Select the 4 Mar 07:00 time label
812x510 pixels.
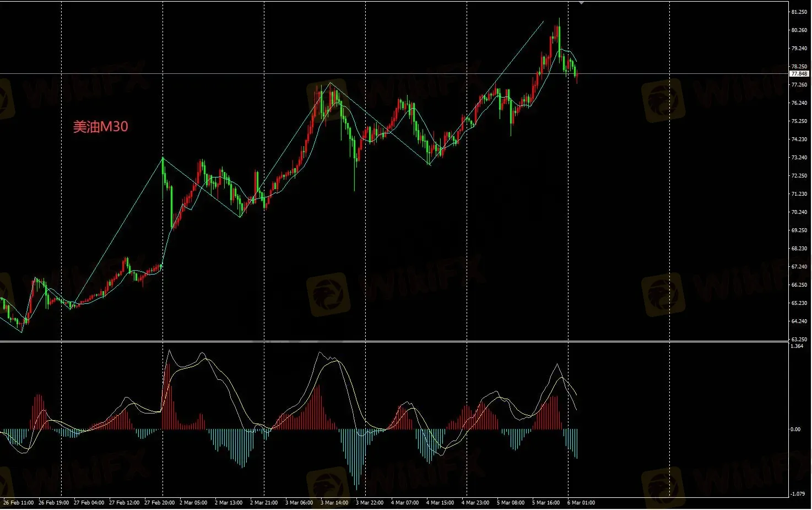pyautogui.click(x=405, y=503)
